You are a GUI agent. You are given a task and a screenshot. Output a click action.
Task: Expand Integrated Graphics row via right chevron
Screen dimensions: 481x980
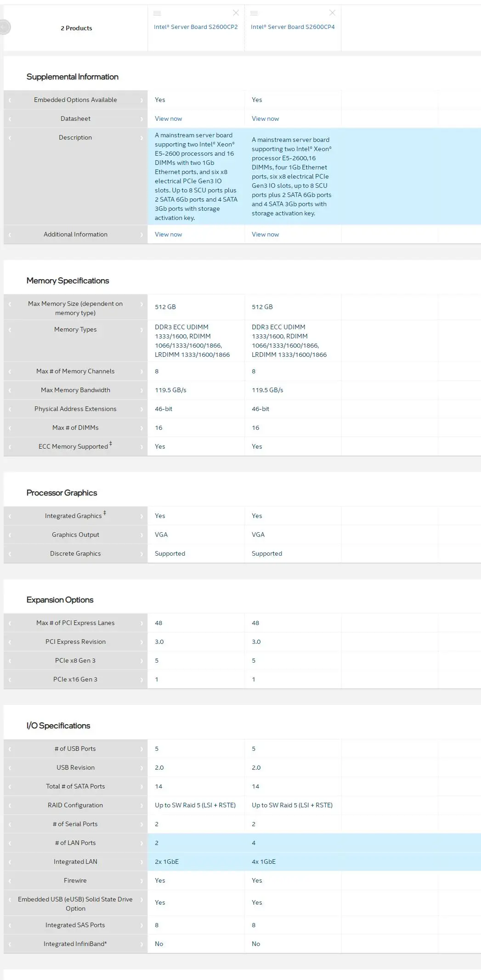[x=141, y=516]
